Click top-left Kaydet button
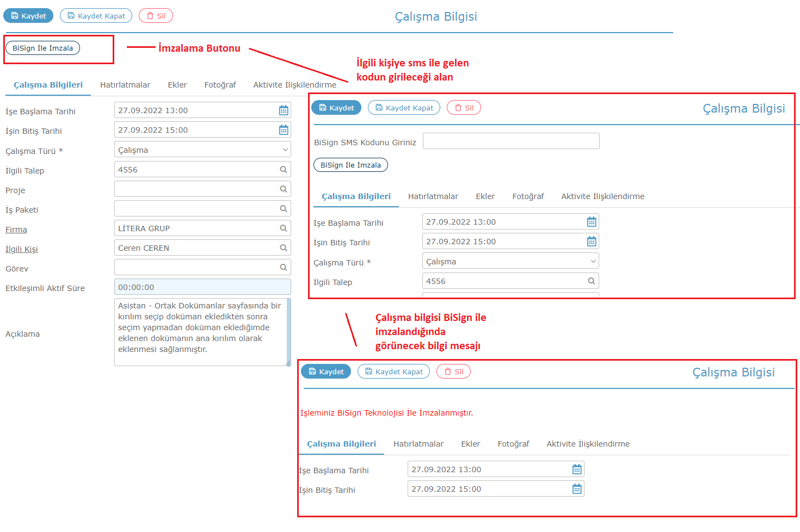Screen dimensions: 800x532 pos(28,16)
